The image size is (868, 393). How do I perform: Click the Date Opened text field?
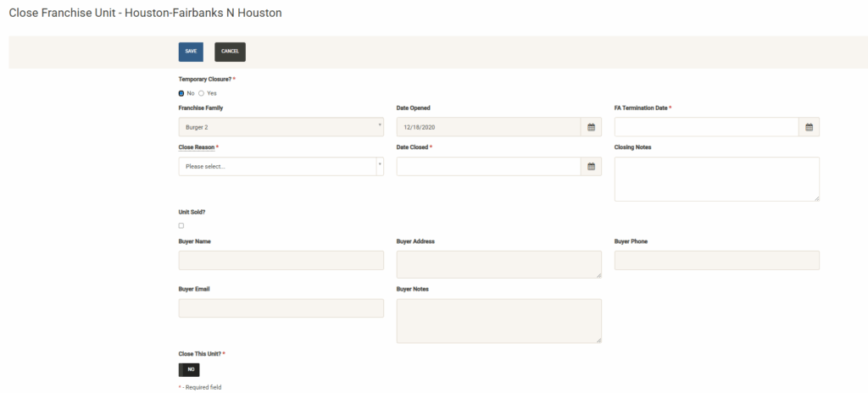pyautogui.click(x=488, y=127)
